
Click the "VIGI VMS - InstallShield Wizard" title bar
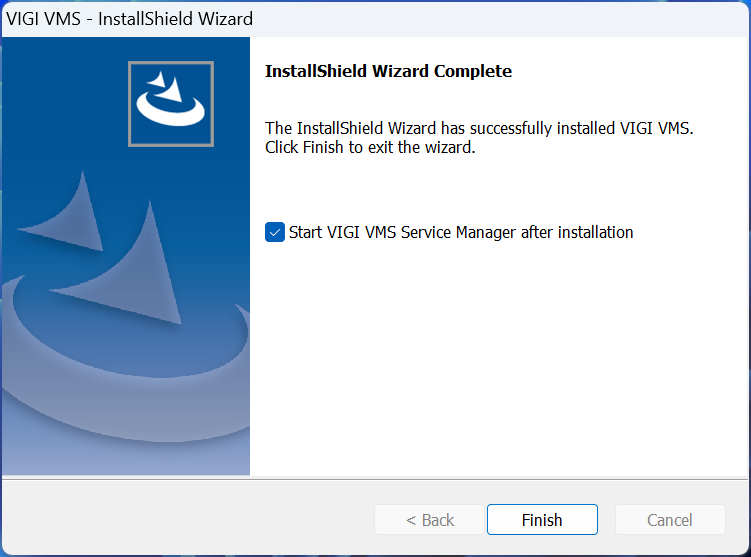pyautogui.click(x=130, y=18)
